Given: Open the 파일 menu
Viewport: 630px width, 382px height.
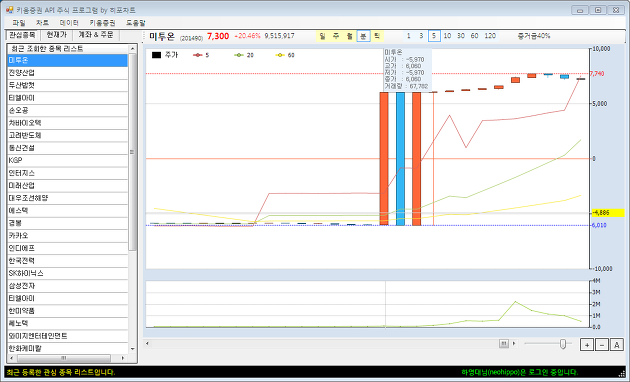Looking at the screenshot, I should click(x=18, y=23).
